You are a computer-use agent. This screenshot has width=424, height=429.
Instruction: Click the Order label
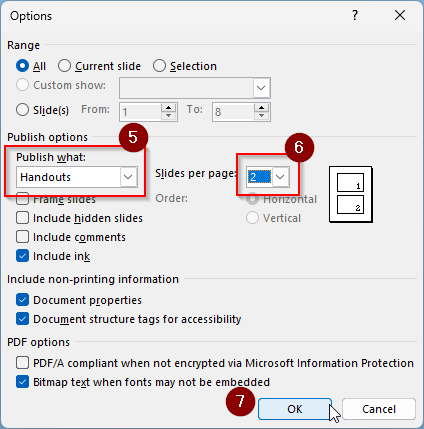171,198
